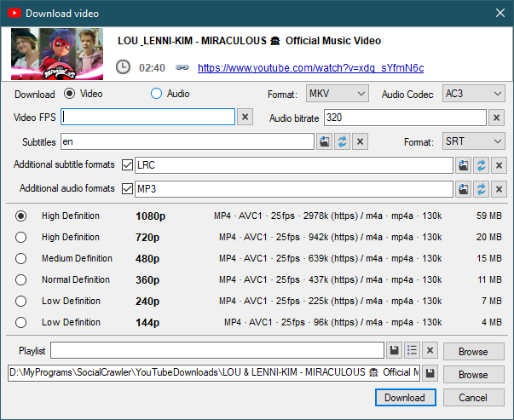The height and width of the screenshot is (420, 514).
Task: Save the Playlist field value
Action: [x=395, y=350]
